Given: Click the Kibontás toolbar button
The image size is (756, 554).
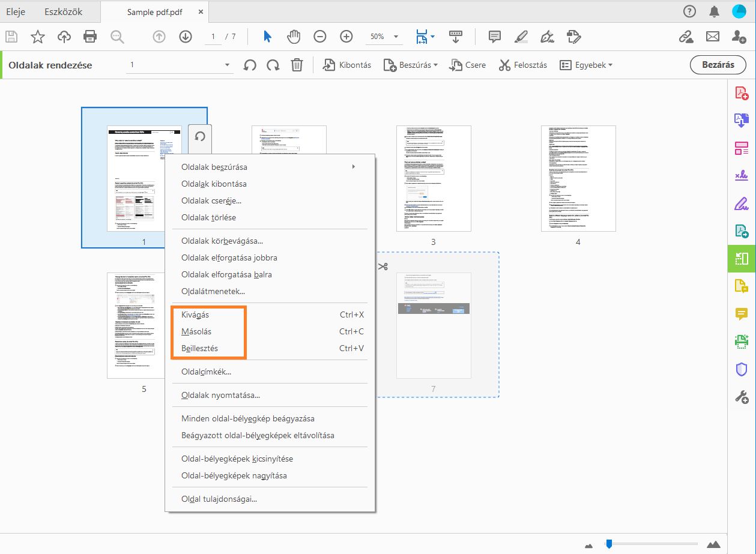Looking at the screenshot, I should [347, 65].
